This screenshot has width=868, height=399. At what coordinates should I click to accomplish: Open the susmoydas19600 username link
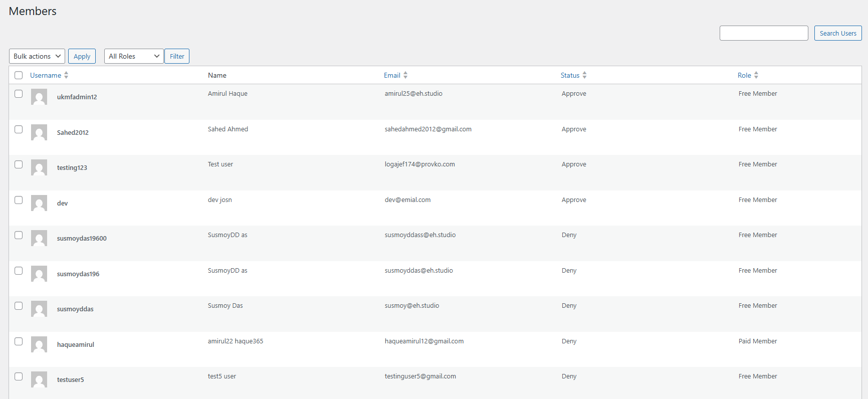(82, 239)
